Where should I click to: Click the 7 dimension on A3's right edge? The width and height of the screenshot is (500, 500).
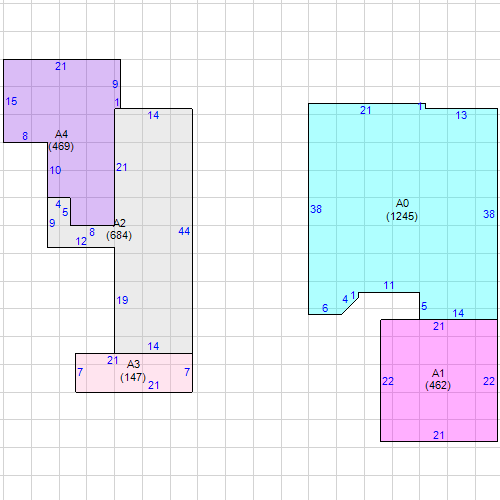pyautogui.click(x=187, y=372)
